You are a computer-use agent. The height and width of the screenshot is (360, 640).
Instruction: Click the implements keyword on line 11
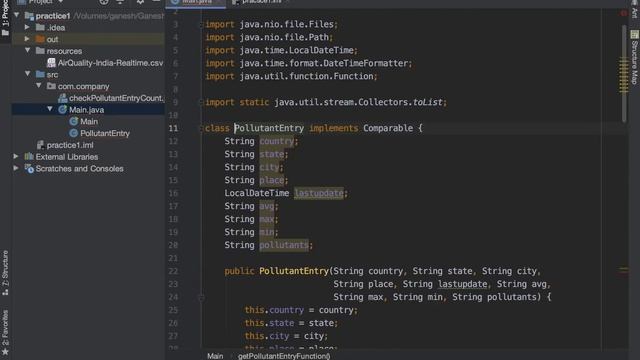(333, 128)
